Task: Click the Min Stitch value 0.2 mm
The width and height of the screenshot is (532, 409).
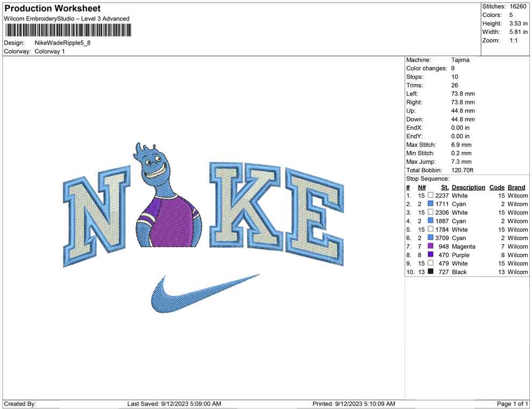Action: (462, 153)
